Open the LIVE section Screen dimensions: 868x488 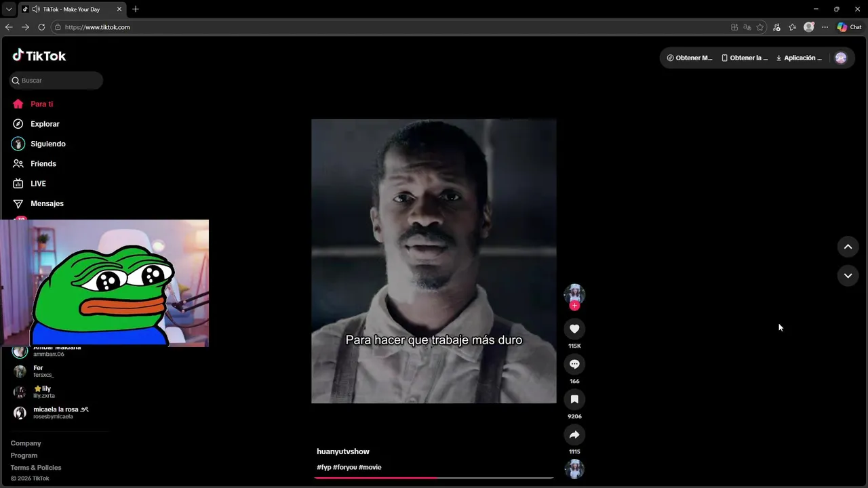click(x=29, y=183)
